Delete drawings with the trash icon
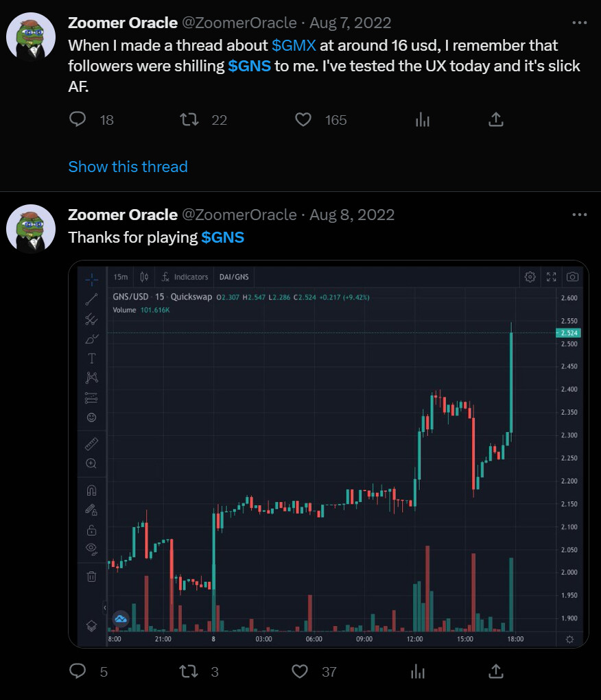Image resolution: width=601 pixels, height=700 pixels. [x=91, y=577]
